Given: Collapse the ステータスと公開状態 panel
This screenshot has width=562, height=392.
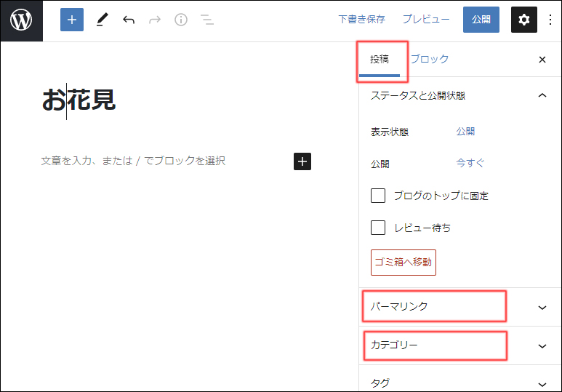Looking at the screenshot, I should click(x=542, y=95).
